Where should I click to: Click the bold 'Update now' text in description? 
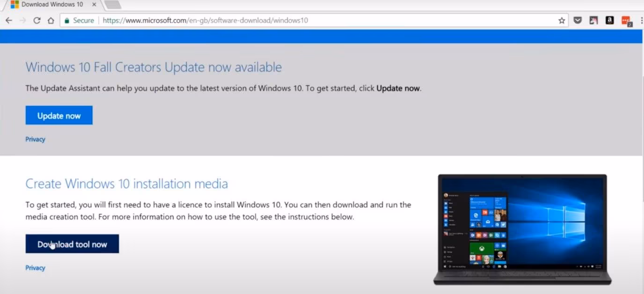point(398,88)
